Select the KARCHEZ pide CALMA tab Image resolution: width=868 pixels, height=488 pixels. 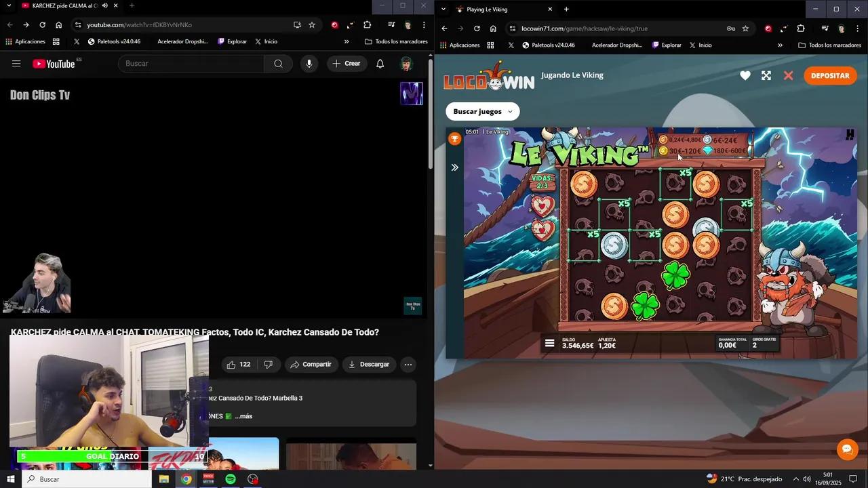(64, 6)
